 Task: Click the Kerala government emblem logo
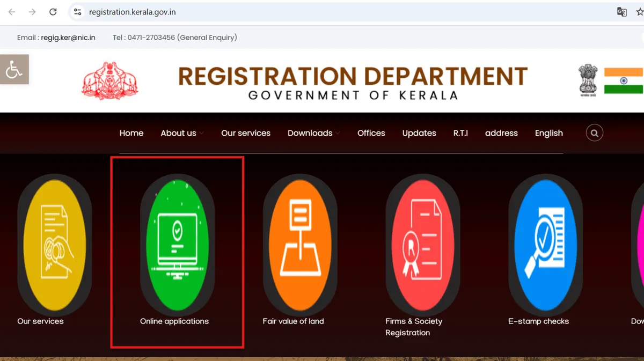tap(110, 81)
